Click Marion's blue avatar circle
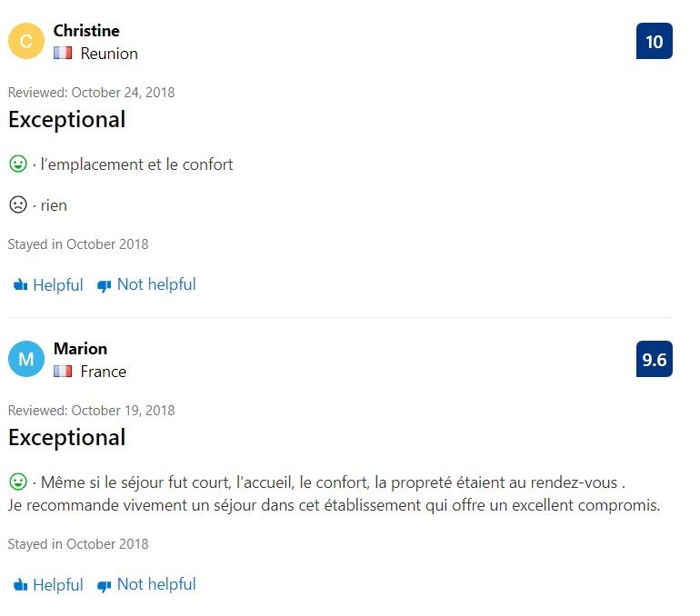The height and width of the screenshot is (616, 700). tap(26, 359)
